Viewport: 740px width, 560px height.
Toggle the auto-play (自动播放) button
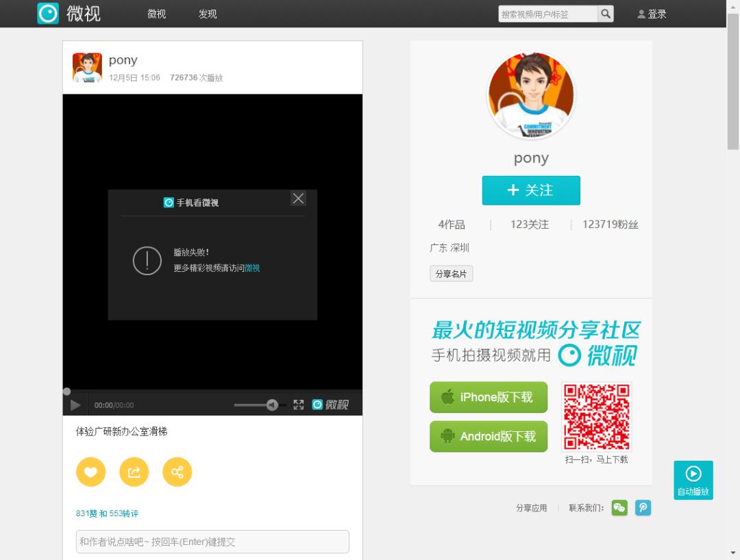tap(693, 480)
